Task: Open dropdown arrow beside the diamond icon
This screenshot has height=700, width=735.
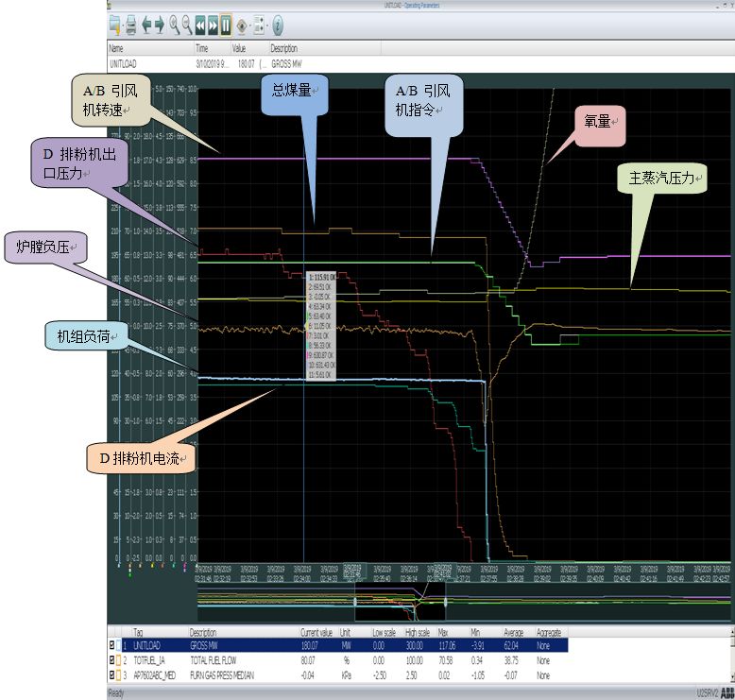Action: (x=249, y=26)
